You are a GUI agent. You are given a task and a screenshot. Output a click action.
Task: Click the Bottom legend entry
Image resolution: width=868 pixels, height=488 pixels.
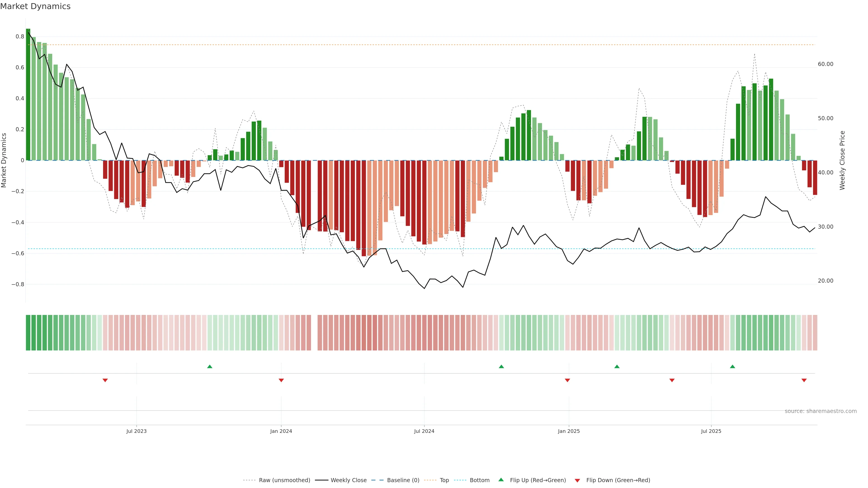coord(479,480)
